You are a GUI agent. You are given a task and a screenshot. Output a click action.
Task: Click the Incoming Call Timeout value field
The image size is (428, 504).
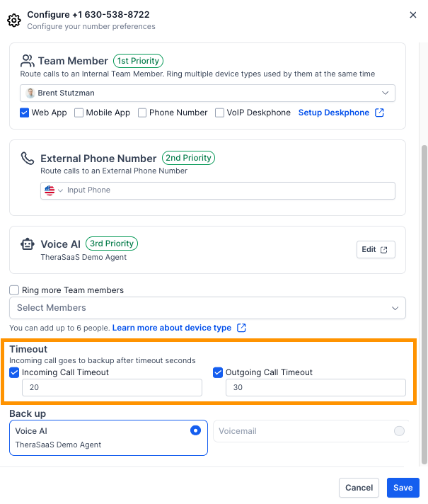pos(112,387)
